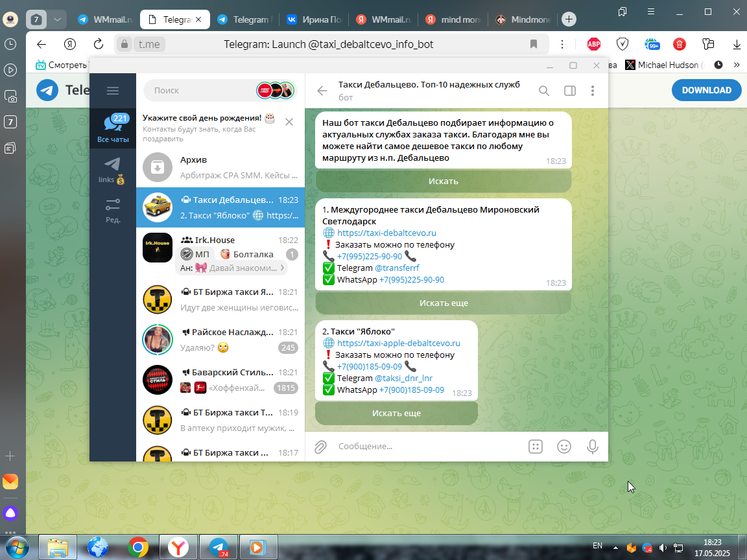Viewport: 747px width, 560px height.
Task: Open the Райское Наслаждение channel
Action: tap(220, 340)
